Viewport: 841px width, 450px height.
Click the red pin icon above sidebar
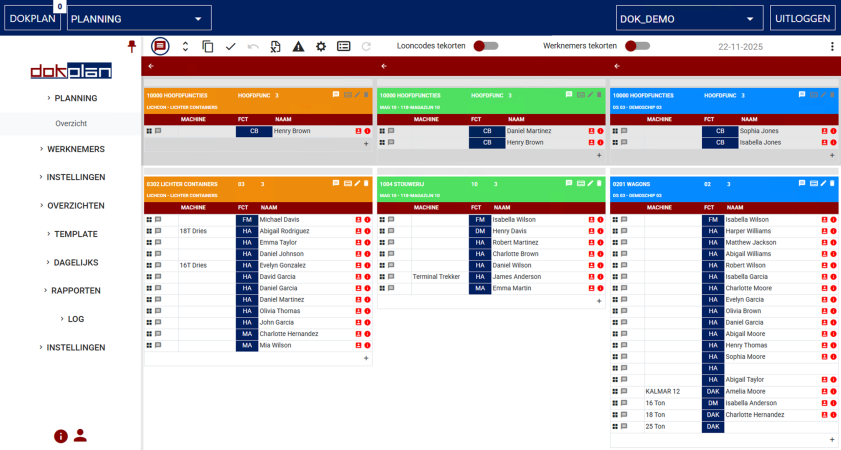(x=131, y=46)
